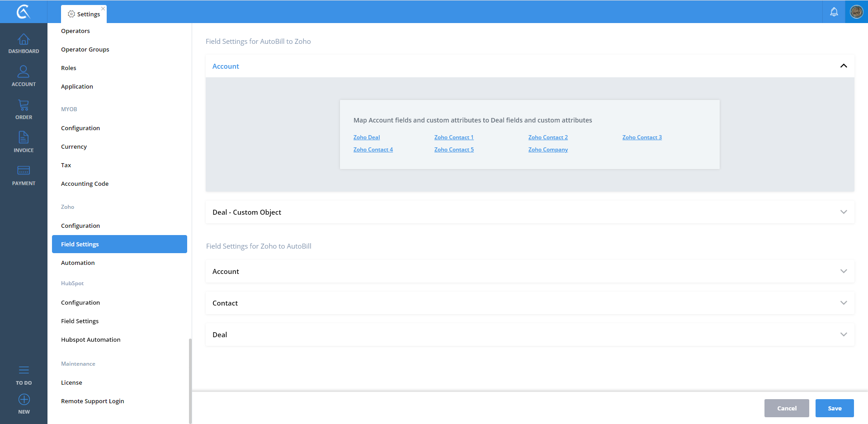Open the Invoice document icon
Screen dimensions: 868x424
click(x=24, y=137)
